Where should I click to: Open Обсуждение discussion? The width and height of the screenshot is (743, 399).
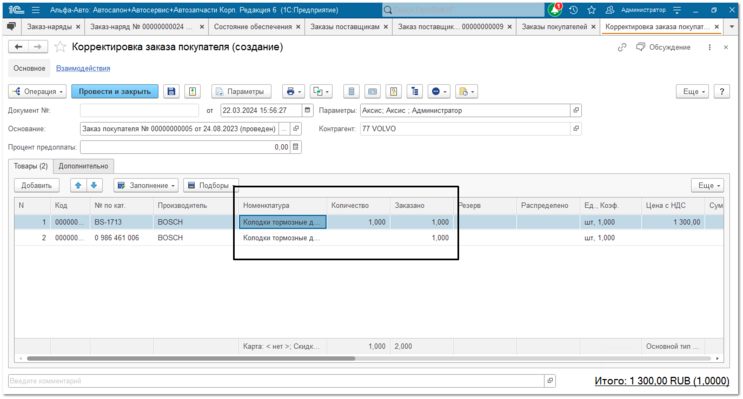coord(663,47)
